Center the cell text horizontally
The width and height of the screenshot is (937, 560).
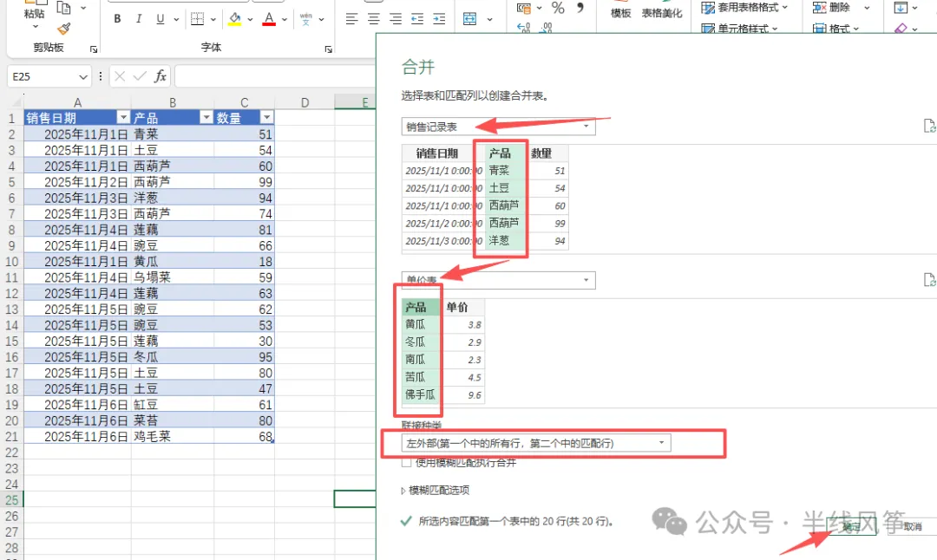[x=373, y=19]
